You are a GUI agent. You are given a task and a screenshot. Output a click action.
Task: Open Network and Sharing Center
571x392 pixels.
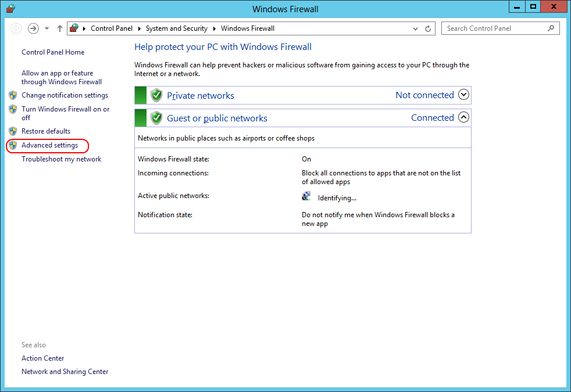pos(65,372)
